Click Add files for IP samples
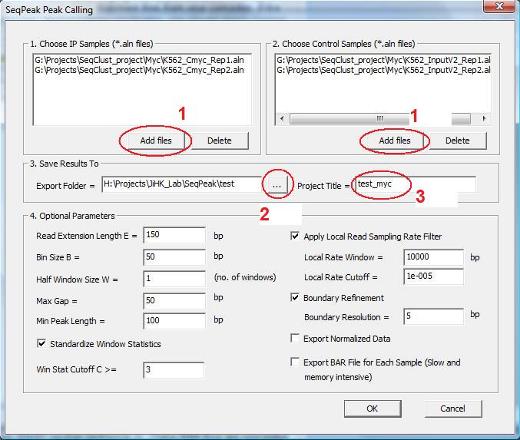The image size is (520, 440). pyautogui.click(x=156, y=141)
